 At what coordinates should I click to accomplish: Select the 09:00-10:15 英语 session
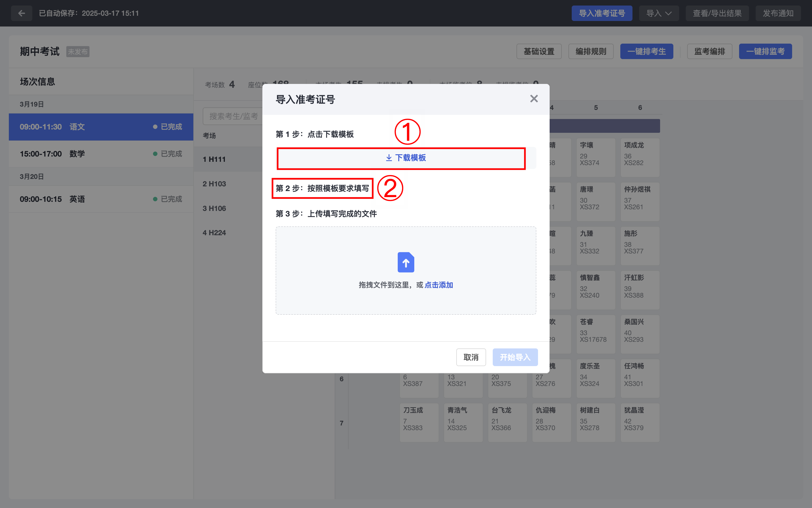[101, 199]
